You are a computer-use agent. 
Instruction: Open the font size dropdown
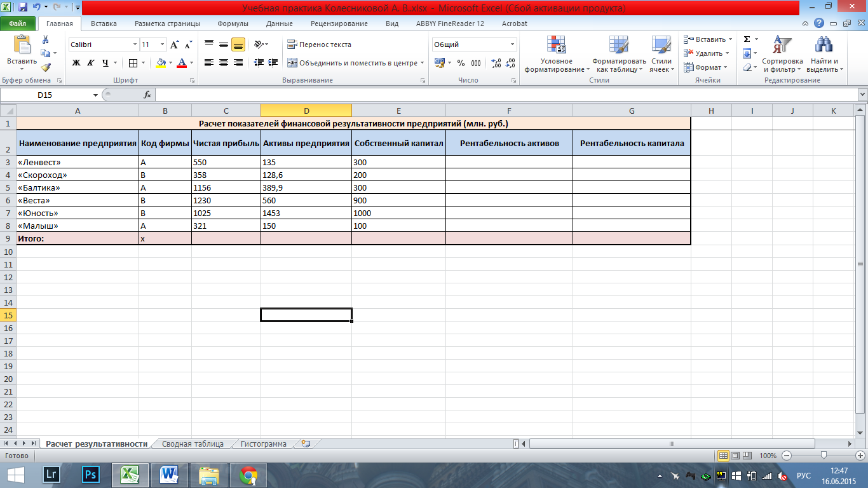tap(163, 44)
